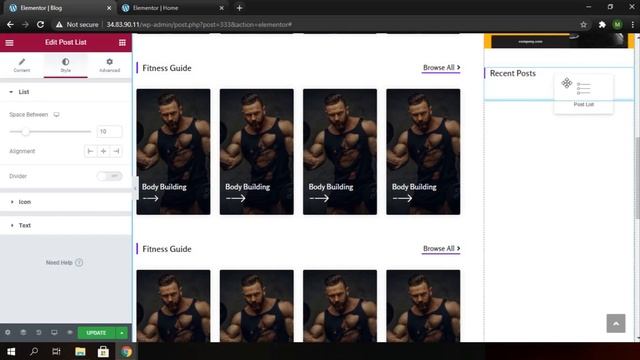Open the widgets grid panel
The width and height of the screenshot is (640, 360).
pos(122,42)
